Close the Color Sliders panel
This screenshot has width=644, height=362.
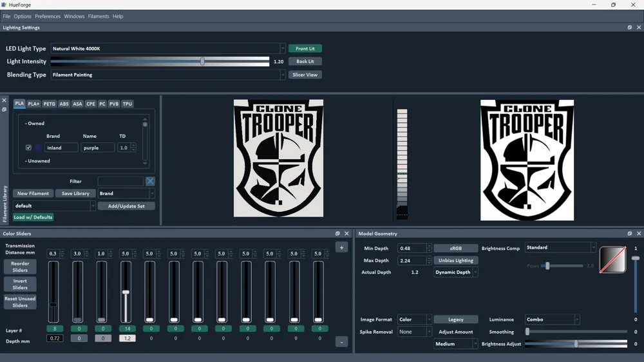point(346,233)
